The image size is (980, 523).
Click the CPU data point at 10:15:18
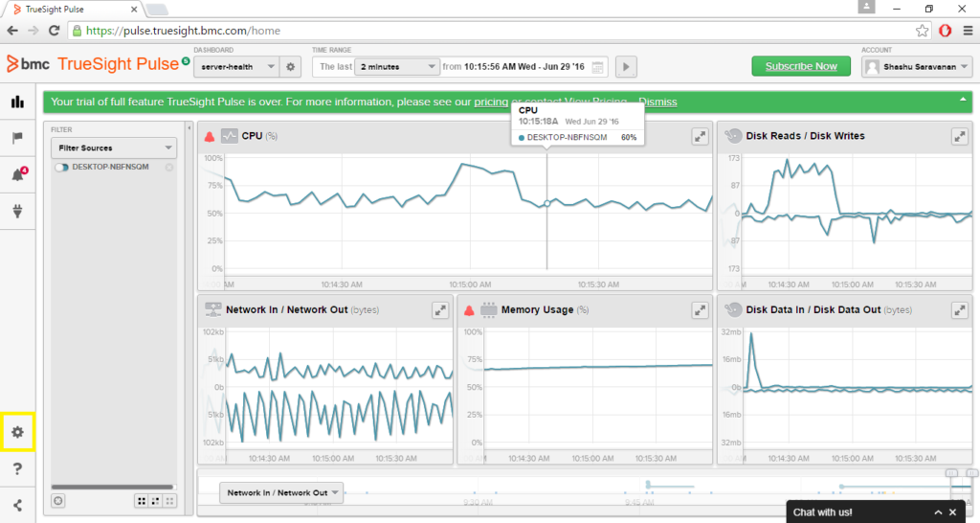(x=546, y=203)
